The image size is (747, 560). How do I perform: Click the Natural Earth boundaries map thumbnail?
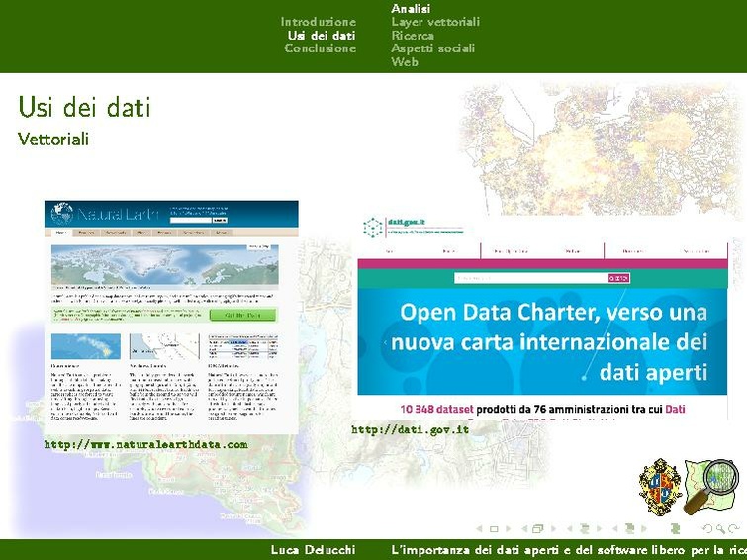tap(165, 346)
